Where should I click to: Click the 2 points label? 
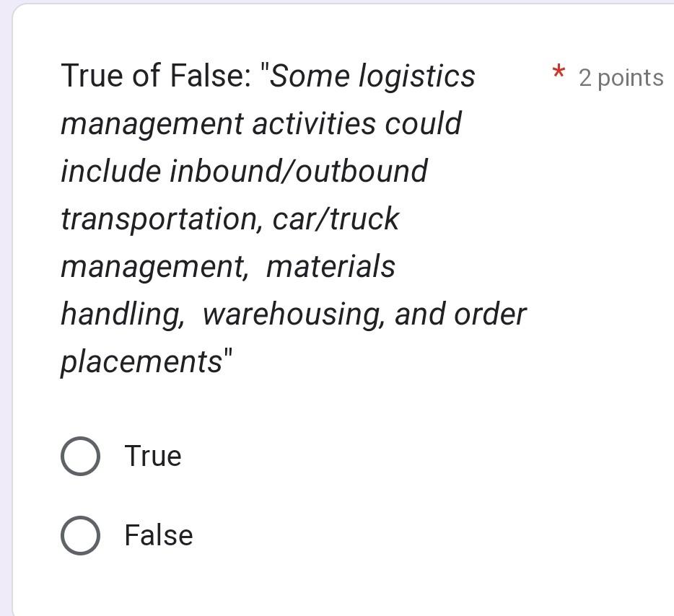[x=620, y=77]
